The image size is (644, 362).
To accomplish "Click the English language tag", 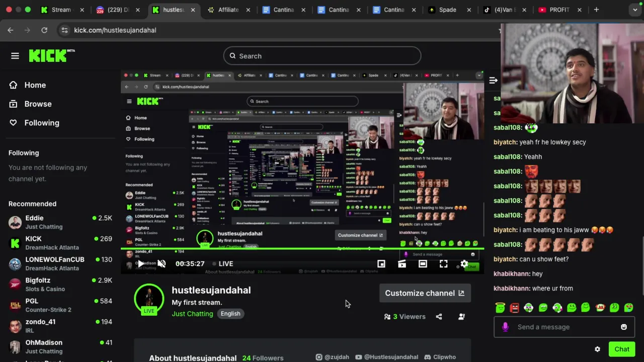I will [230, 313].
